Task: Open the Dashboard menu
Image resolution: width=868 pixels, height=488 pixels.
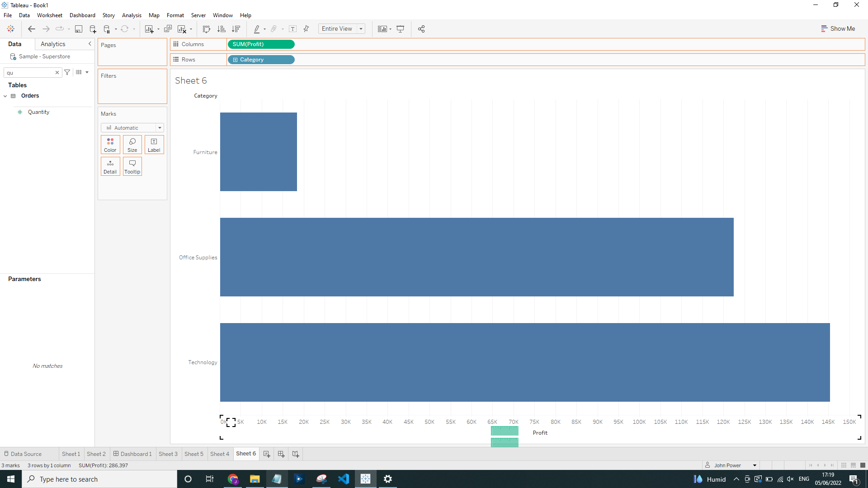Action: pos(82,15)
